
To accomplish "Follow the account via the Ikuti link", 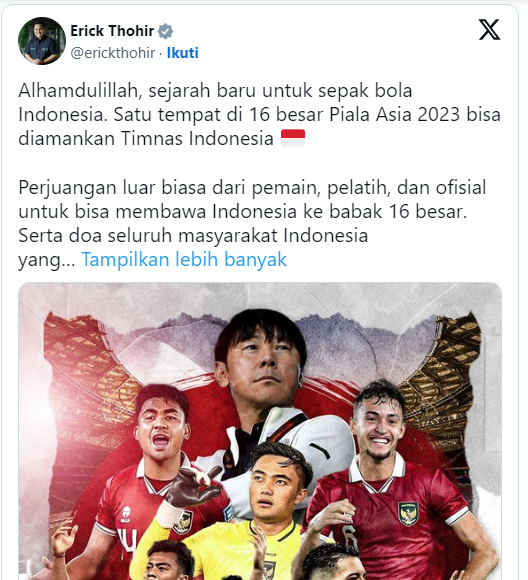I will coord(182,53).
